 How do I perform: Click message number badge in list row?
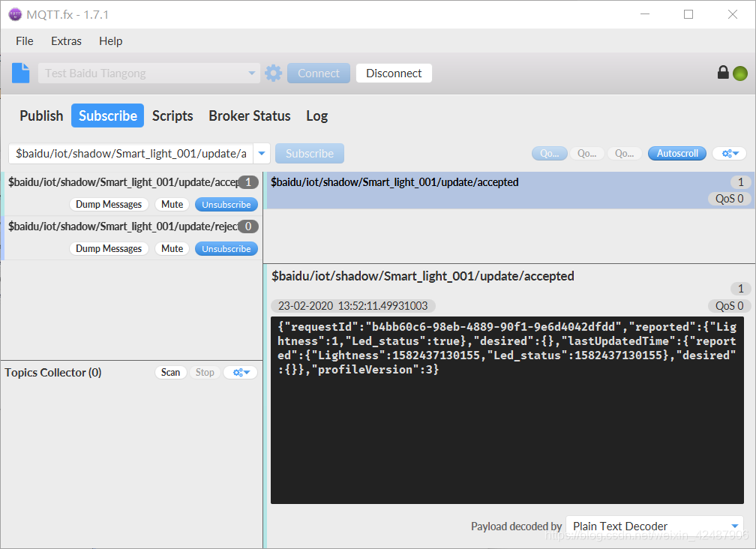(x=740, y=182)
